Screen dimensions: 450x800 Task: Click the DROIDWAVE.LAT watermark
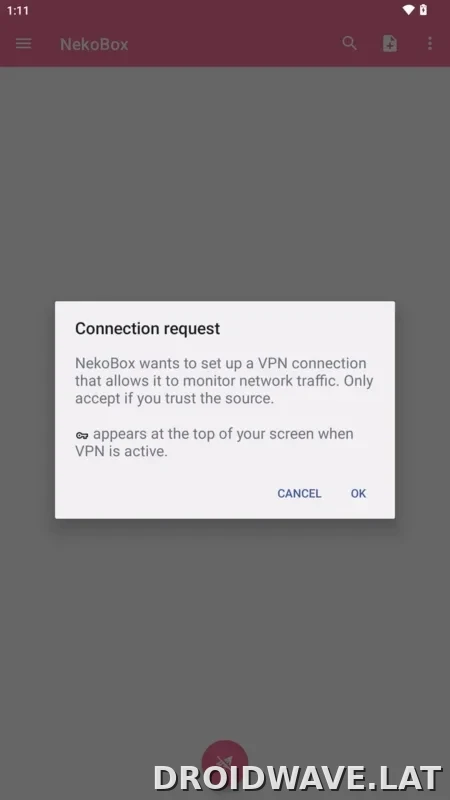(297, 778)
